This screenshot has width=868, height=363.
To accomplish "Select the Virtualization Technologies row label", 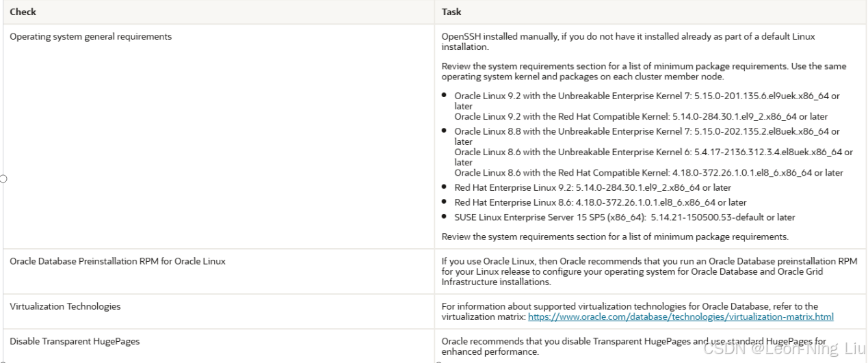I will pos(65,306).
